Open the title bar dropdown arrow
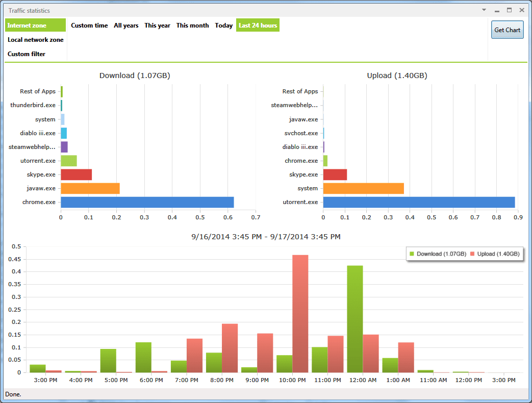 (x=484, y=10)
